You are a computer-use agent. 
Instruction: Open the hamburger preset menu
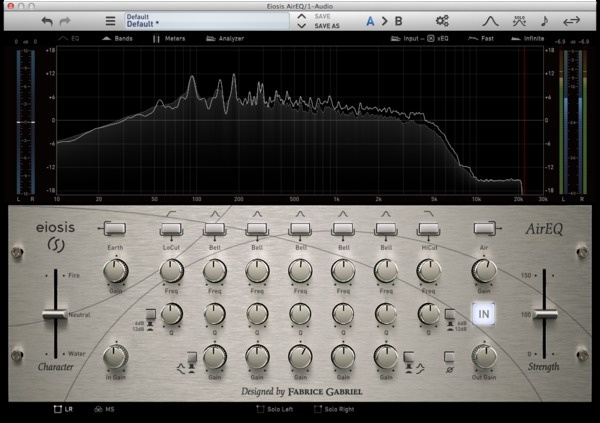tap(110, 20)
